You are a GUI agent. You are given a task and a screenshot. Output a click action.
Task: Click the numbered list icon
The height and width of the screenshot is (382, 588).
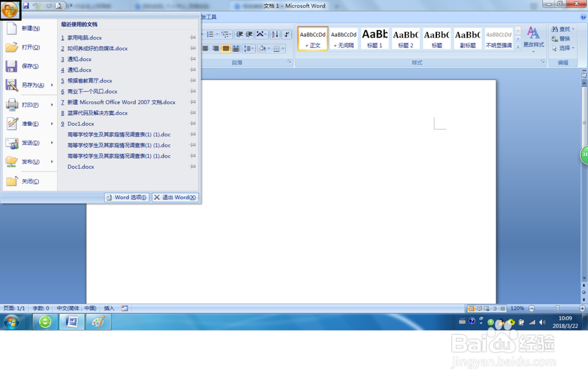tap(211, 35)
